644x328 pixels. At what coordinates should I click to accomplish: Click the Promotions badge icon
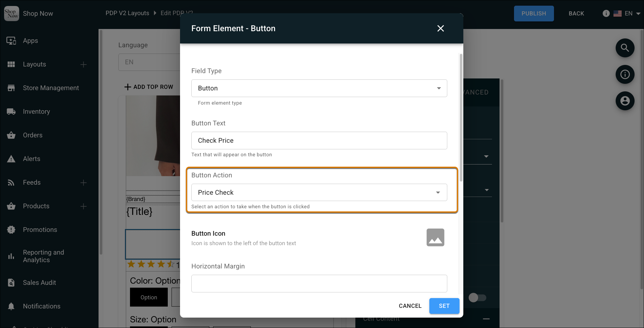11,230
